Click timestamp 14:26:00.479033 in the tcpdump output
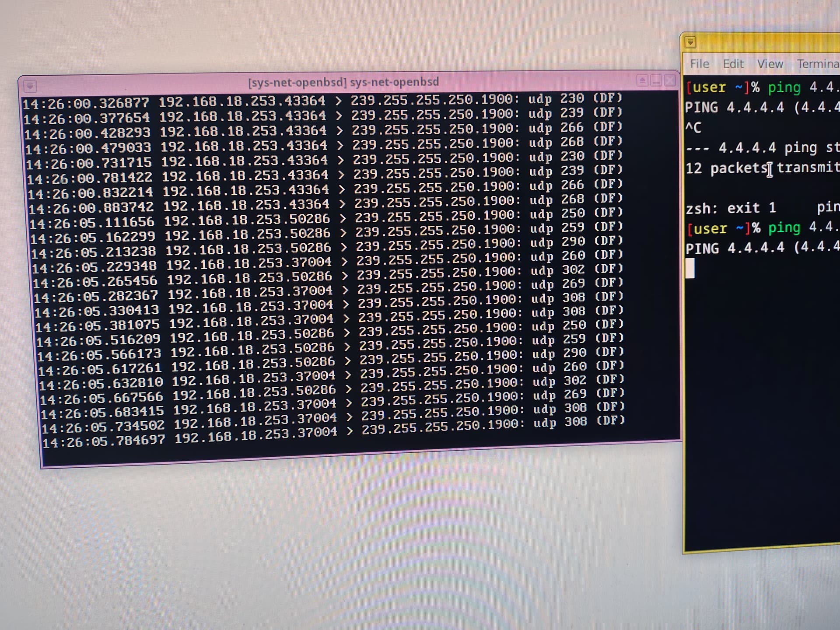The width and height of the screenshot is (840, 630). [88, 148]
